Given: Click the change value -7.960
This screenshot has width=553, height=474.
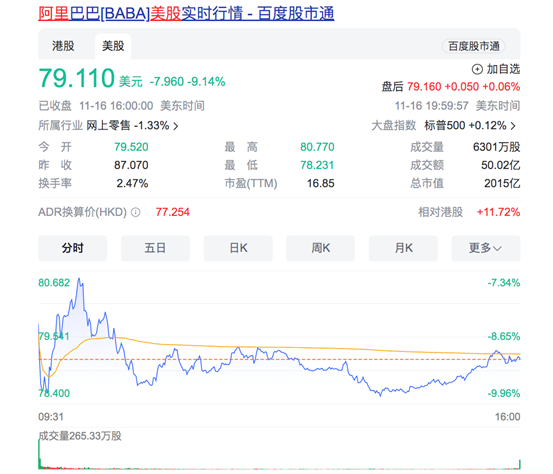Looking at the screenshot, I should pos(167,82).
